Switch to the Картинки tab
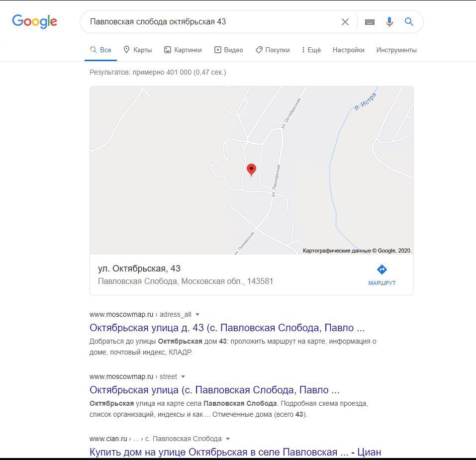 [183, 50]
